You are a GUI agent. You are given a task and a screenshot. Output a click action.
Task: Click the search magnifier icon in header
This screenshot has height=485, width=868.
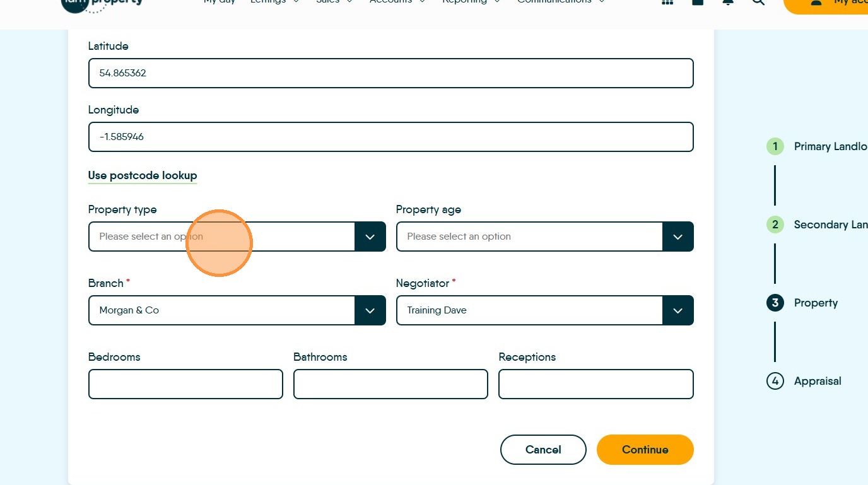758,2
